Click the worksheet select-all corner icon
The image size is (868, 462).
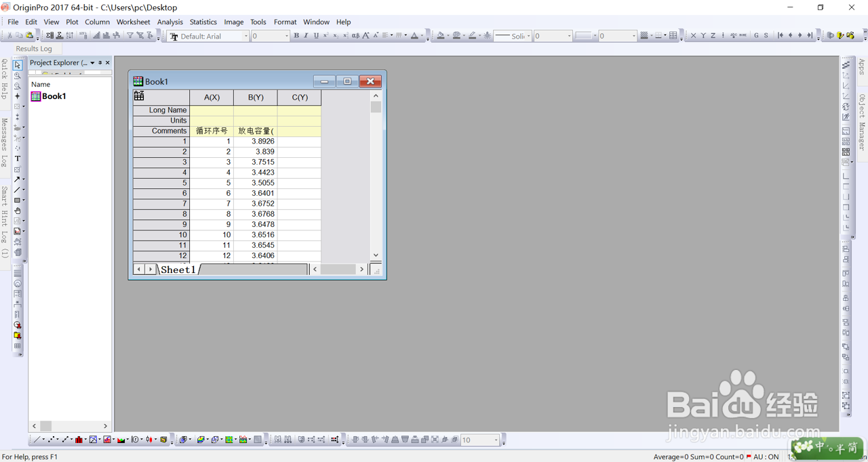click(139, 96)
